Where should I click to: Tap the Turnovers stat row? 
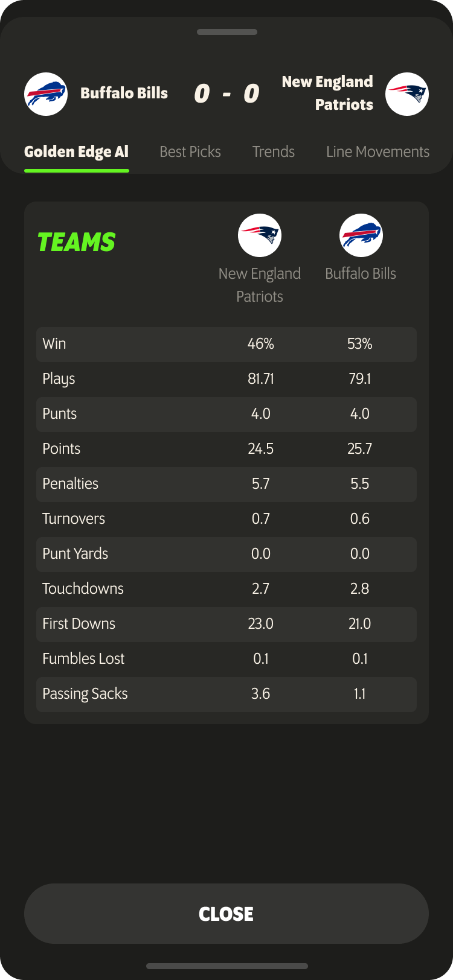coord(226,519)
